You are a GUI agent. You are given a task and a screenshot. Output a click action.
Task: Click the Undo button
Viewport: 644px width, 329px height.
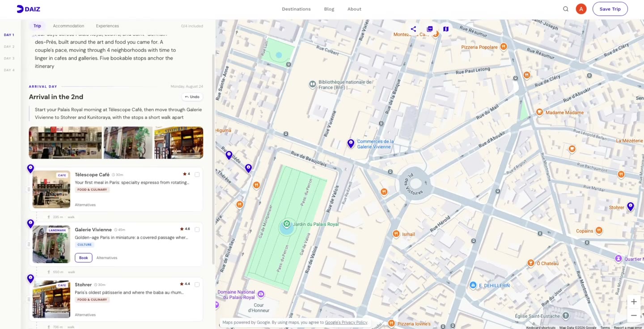click(x=192, y=97)
